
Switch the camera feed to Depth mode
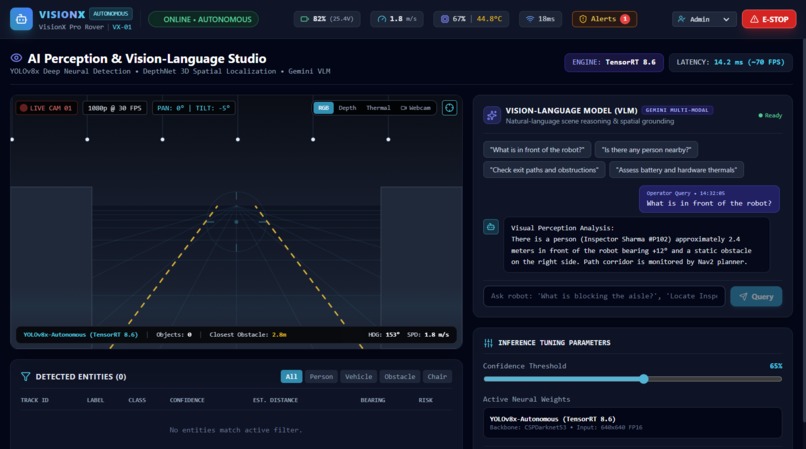pyautogui.click(x=347, y=108)
